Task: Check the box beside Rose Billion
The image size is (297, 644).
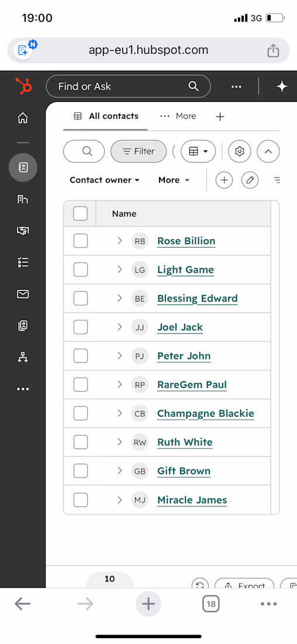Action: [x=81, y=241]
